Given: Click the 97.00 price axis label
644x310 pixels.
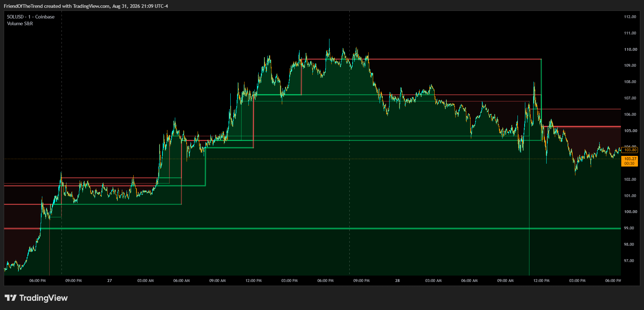Looking at the screenshot, I should 629,261.
